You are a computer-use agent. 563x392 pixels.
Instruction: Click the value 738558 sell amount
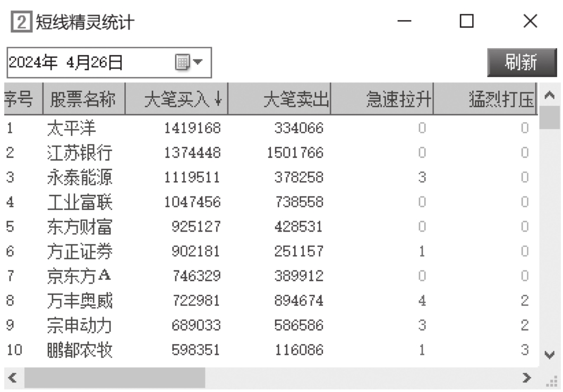tap(299, 202)
